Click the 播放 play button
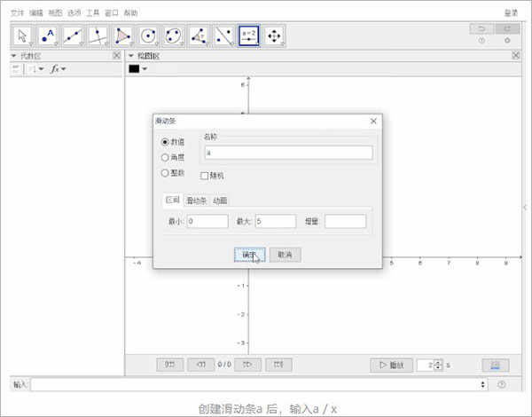 (391, 365)
